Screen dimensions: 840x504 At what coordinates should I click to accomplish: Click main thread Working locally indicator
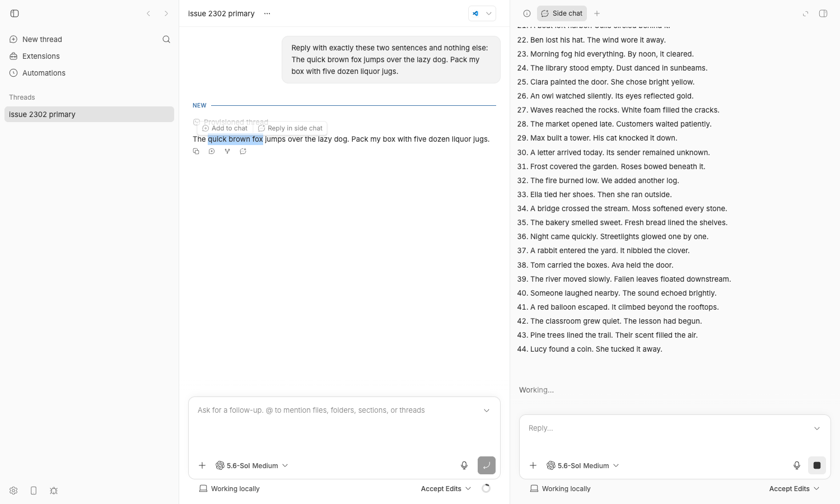coord(230,489)
